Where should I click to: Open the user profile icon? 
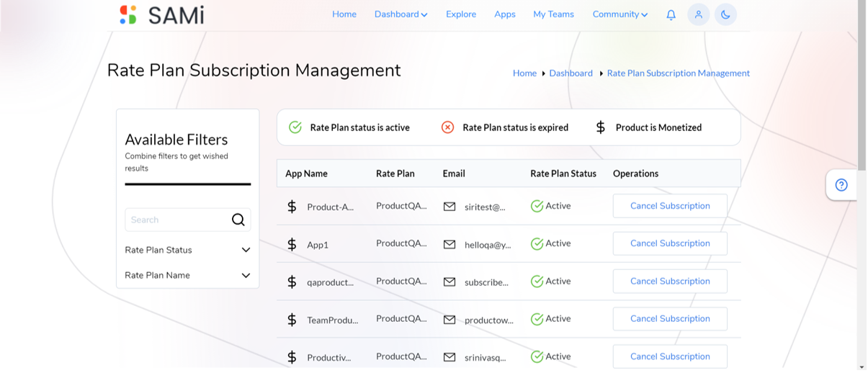pyautogui.click(x=698, y=14)
